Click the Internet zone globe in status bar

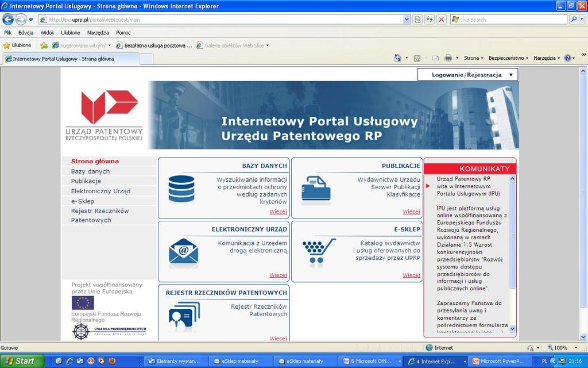(x=430, y=348)
